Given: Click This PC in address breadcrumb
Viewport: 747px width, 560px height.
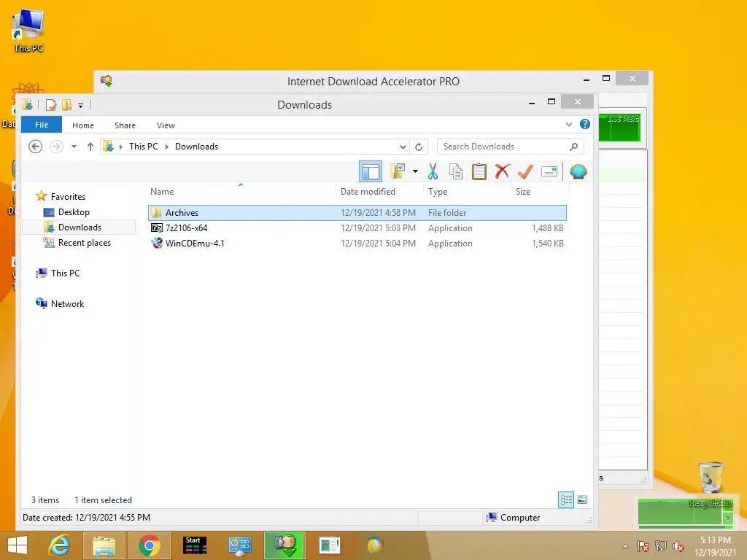Looking at the screenshot, I should point(144,147).
